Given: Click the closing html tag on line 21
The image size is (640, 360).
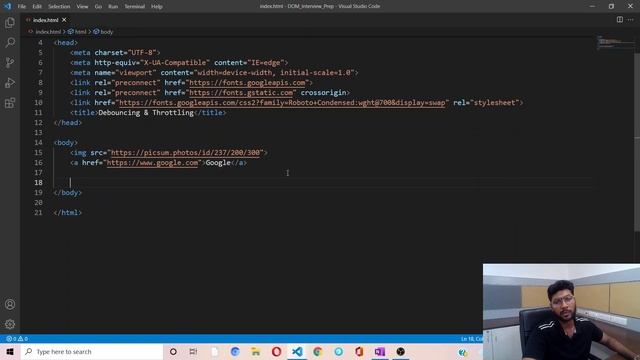Looking at the screenshot, I should (68, 213).
